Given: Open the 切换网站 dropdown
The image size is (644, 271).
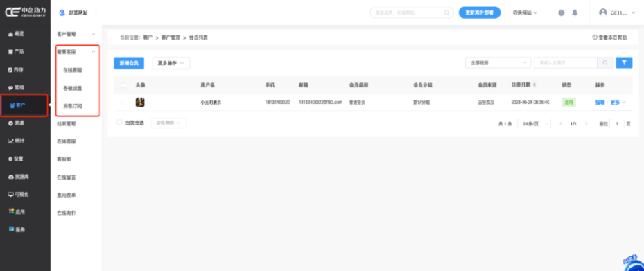Looking at the screenshot, I should (x=525, y=12).
